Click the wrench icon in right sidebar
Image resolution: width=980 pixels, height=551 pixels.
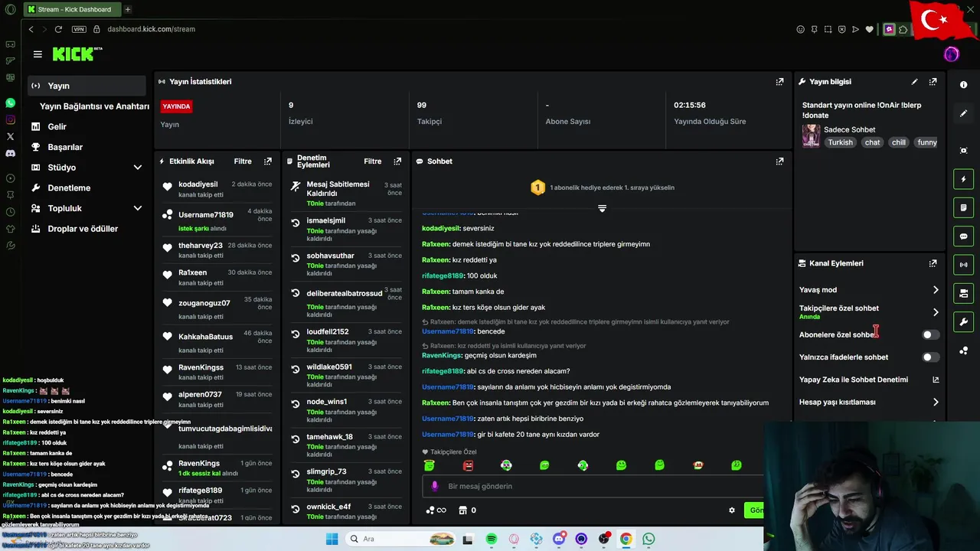[x=964, y=321]
